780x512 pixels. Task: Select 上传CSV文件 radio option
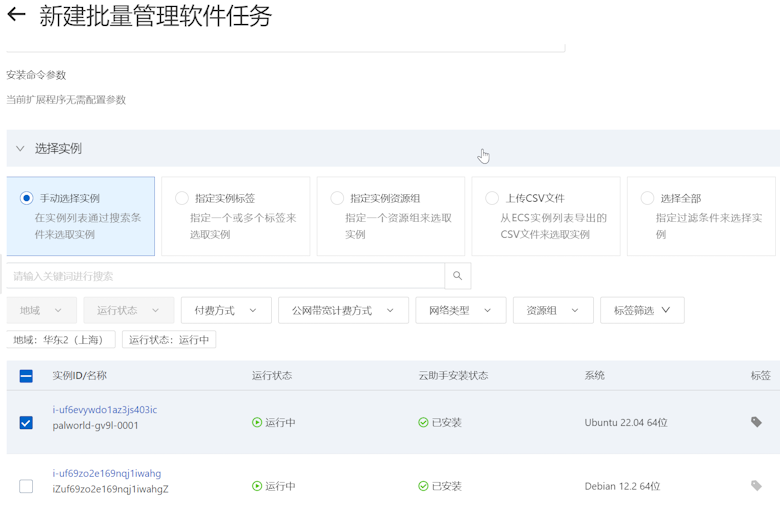[492, 198]
